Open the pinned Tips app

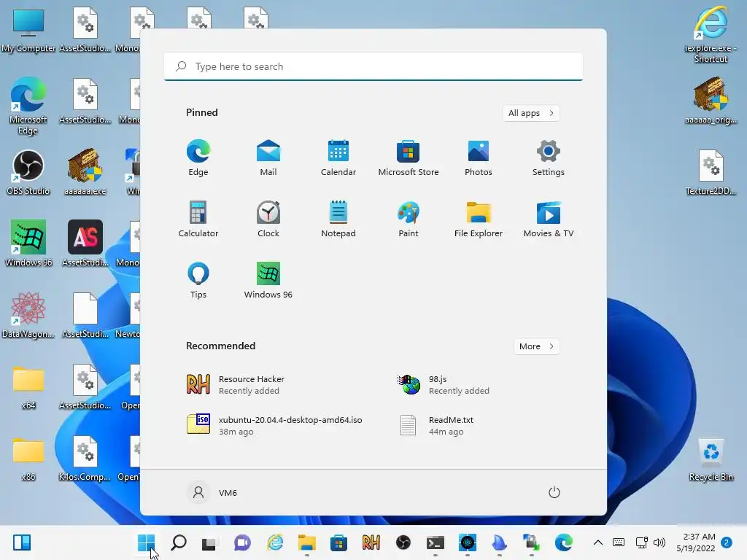pyautogui.click(x=198, y=281)
